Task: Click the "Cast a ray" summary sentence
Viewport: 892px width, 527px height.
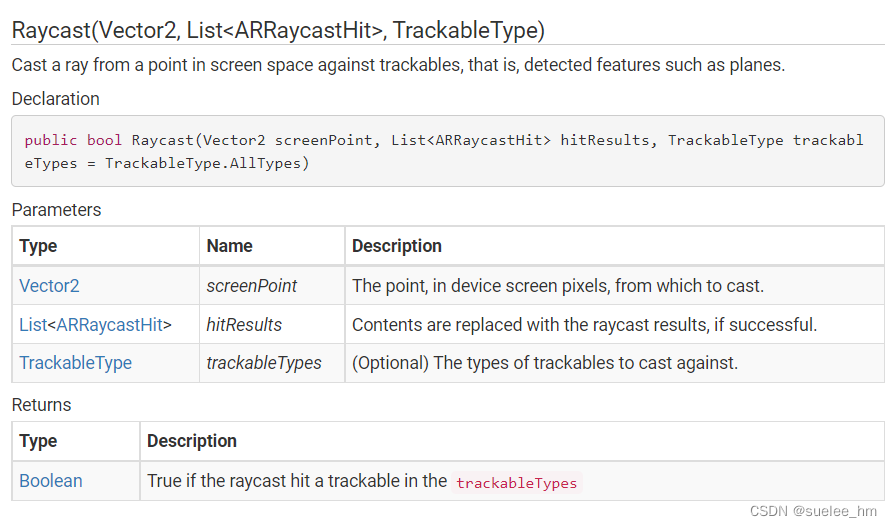Action: [x=398, y=65]
